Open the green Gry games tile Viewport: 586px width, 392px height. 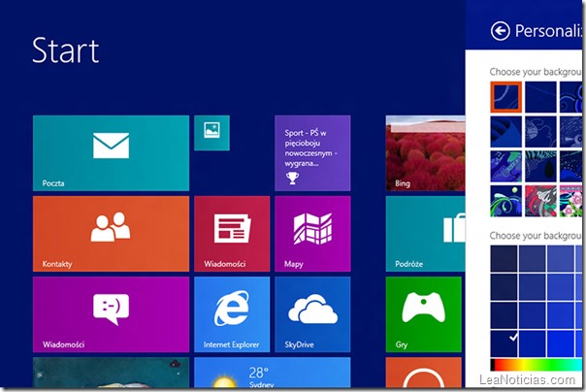pyautogui.click(x=423, y=314)
